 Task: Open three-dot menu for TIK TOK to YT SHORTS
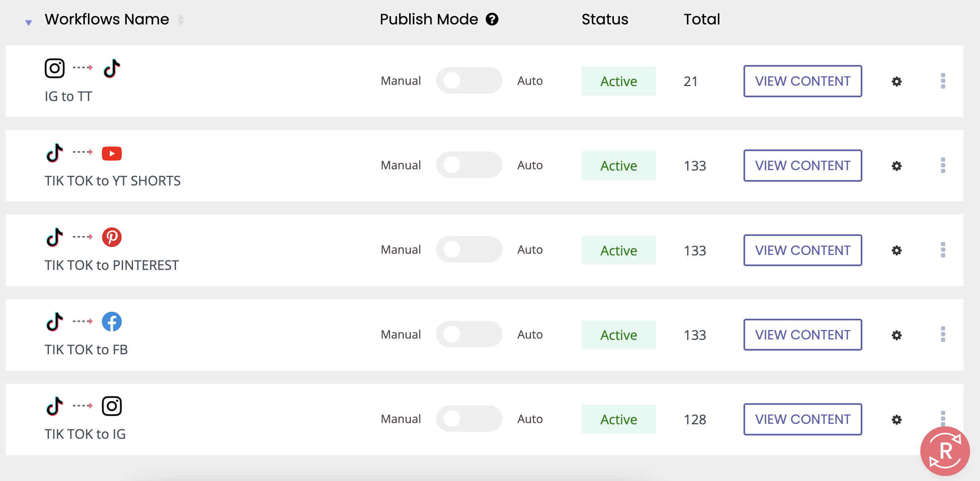point(943,165)
